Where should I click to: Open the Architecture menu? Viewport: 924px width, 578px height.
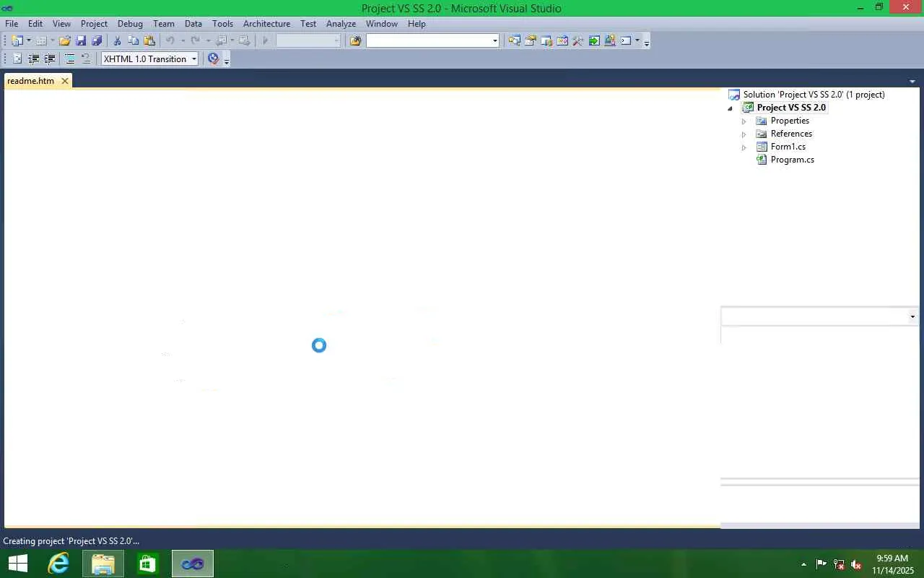[267, 24]
